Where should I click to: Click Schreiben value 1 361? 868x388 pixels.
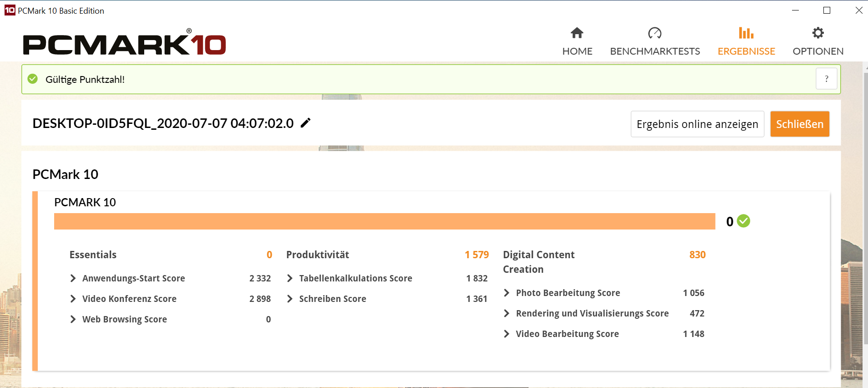(477, 299)
